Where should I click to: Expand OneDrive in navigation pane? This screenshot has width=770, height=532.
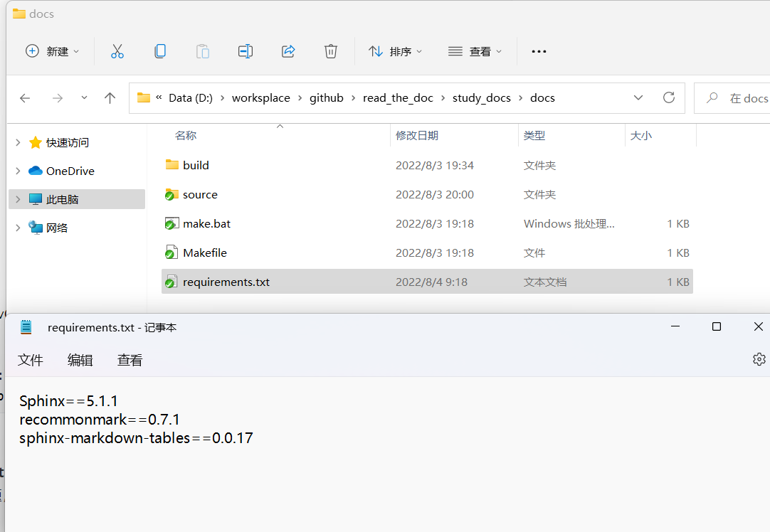(x=18, y=171)
